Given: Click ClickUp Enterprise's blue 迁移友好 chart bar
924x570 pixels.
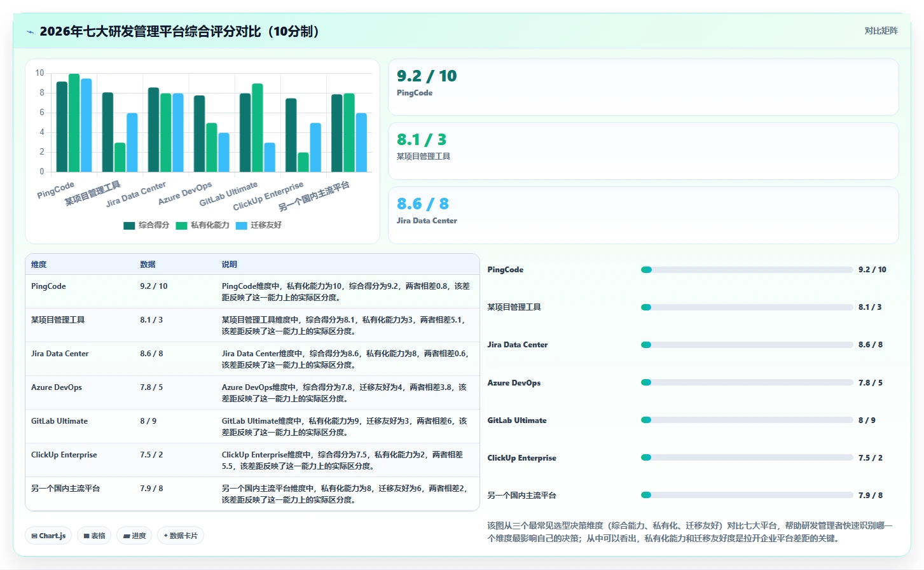Looking at the screenshot, I should point(315,148).
